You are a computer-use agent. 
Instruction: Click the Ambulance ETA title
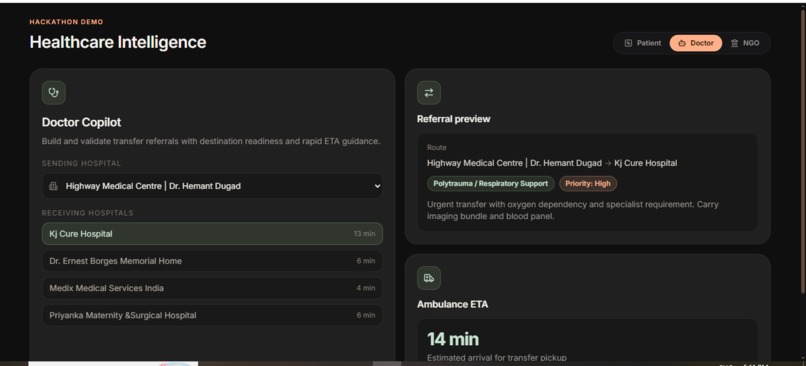coord(452,304)
